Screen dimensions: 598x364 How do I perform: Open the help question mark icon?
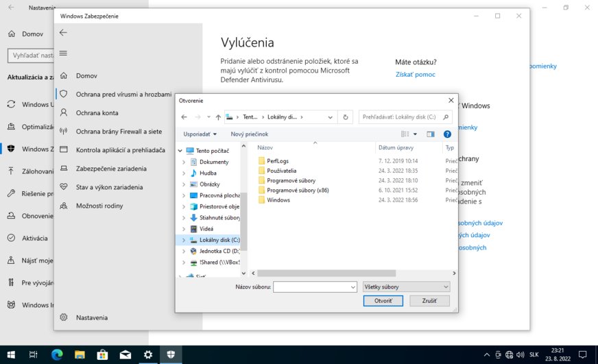pyautogui.click(x=447, y=134)
